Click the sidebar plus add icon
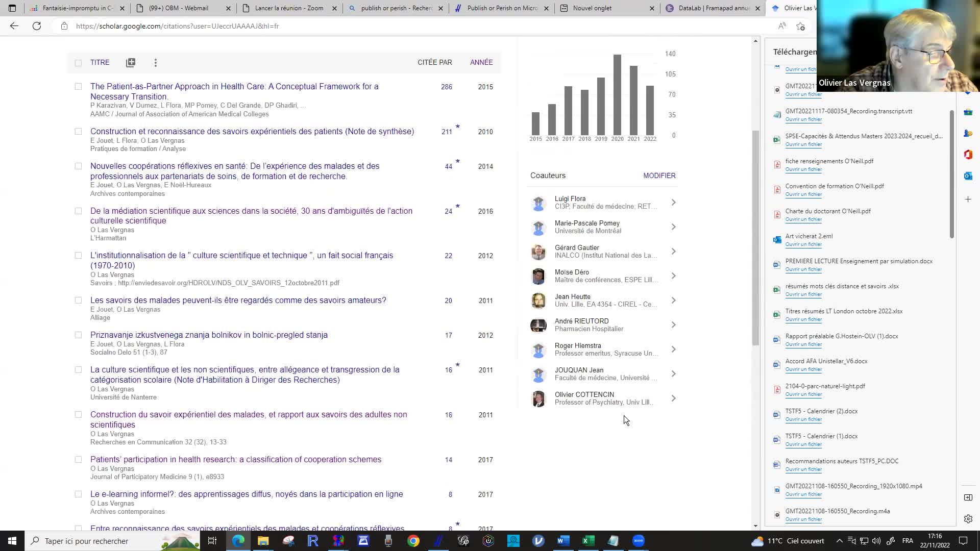The image size is (980, 551). pos(968,199)
